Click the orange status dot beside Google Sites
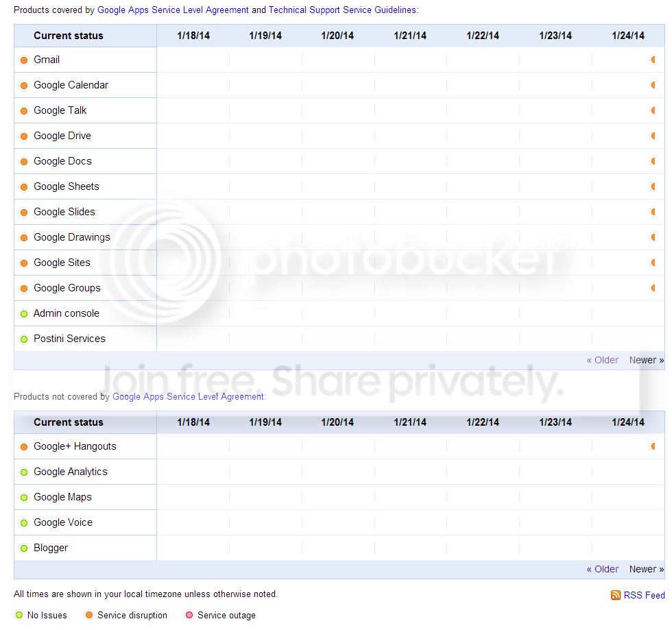This screenshot has height=630, width=672. (x=24, y=263)
